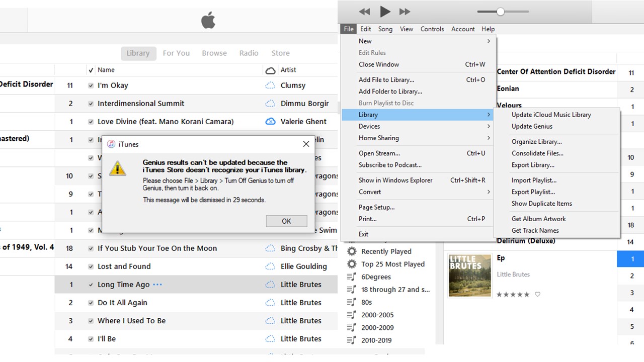Expand the Home Sharing submenu
The width and height of the screenshot is (644, 362).
(x=419, y=138)
